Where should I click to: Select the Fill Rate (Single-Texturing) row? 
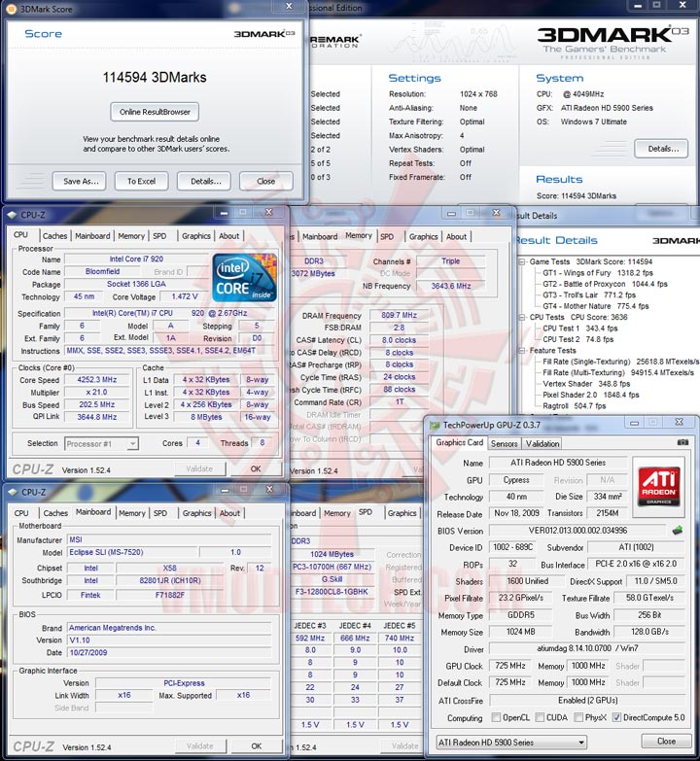tap(620, 362)
